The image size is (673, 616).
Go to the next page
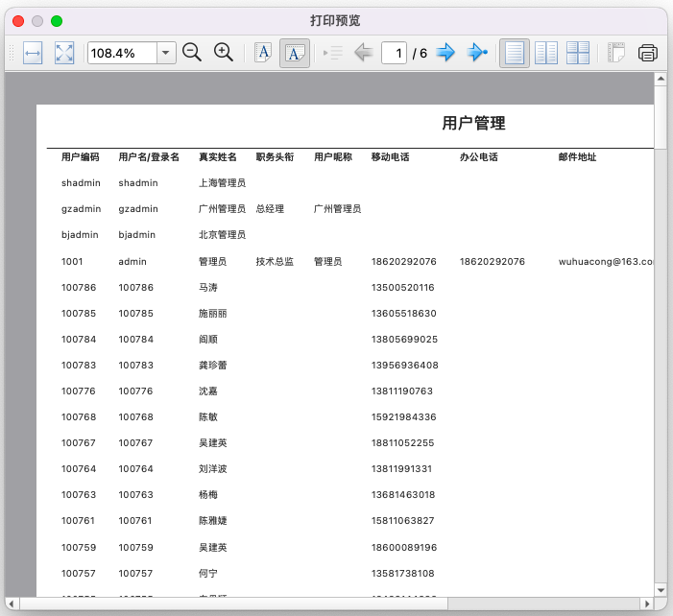point(445,54)
